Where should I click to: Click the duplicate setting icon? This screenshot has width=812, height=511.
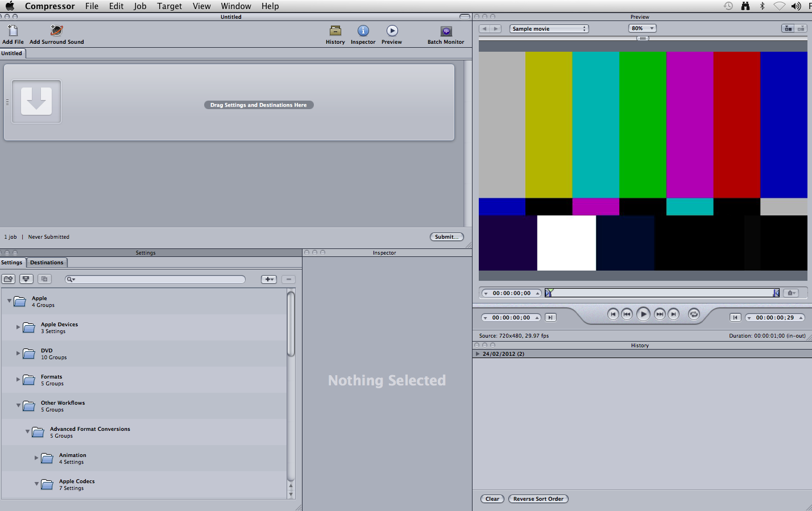tap(44, 279)
